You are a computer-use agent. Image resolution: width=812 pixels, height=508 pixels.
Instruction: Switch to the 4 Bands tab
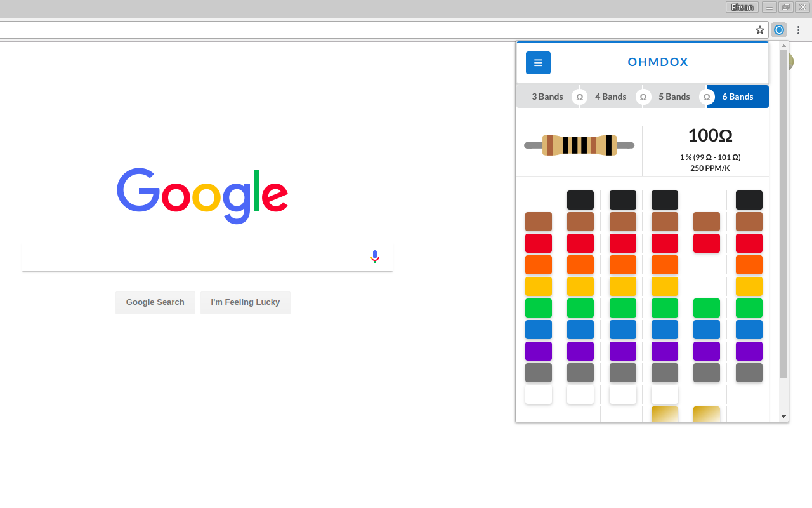(x=610, y=97)
